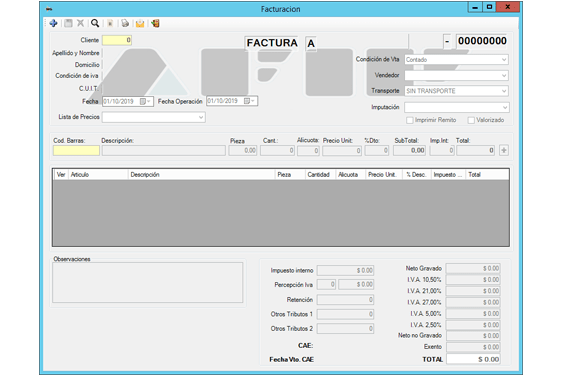
Task: Open the Fecha date dropdown arrow
Action: tap(149, 102)
